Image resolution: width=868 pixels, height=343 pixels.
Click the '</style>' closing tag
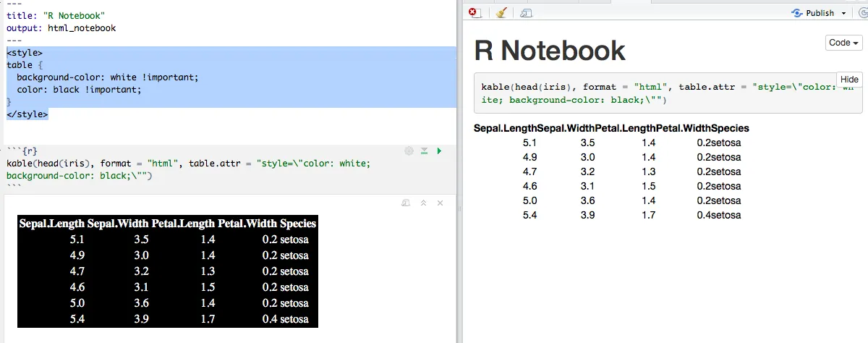point(27,114)
